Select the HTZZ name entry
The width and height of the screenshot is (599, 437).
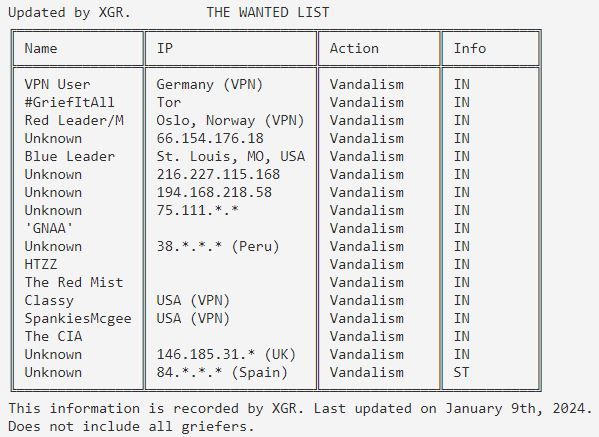[40, 264]
